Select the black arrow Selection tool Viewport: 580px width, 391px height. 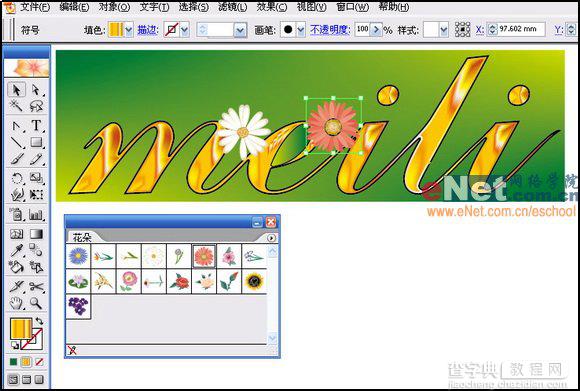pyautogui.click(x=16, y=90)
